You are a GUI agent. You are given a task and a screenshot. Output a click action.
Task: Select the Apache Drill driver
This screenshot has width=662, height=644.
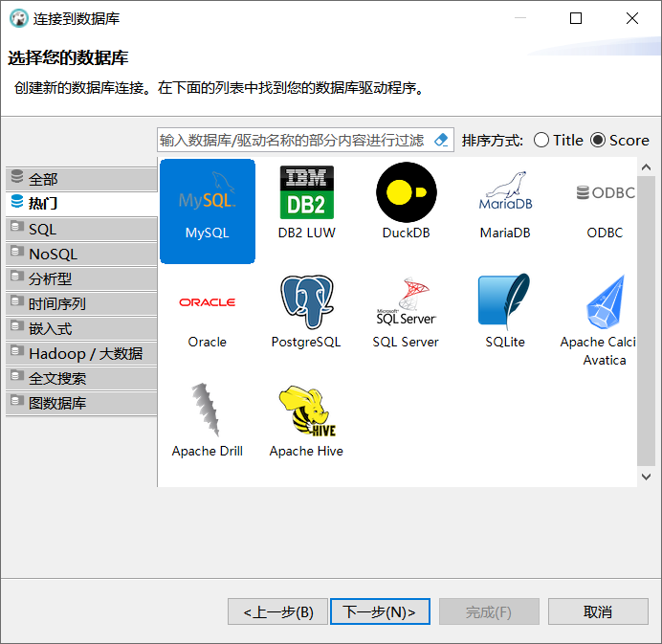click(x=208, y=420)
